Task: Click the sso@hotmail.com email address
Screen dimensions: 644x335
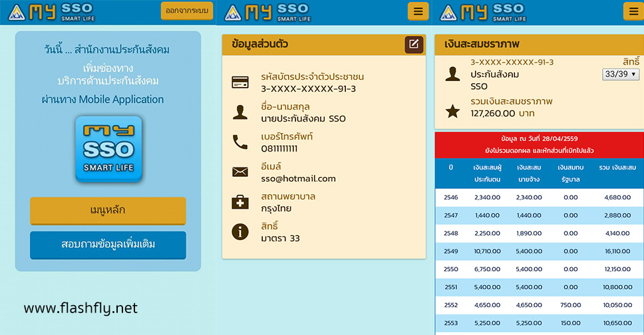Action: [x=298, y=178]
